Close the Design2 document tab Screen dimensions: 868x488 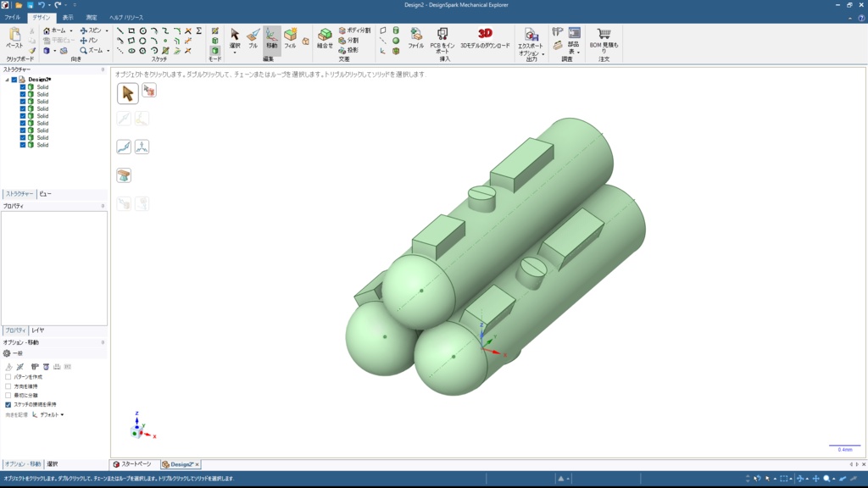click(197, 465)
